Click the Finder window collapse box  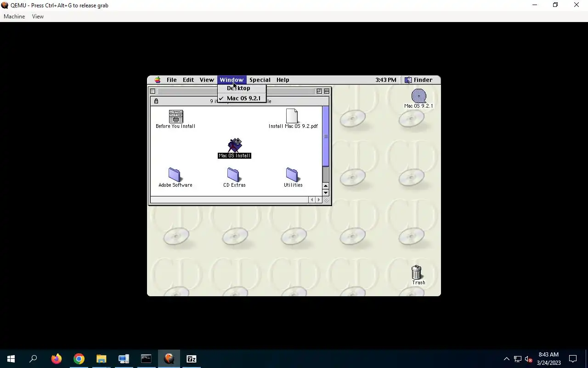327,91
